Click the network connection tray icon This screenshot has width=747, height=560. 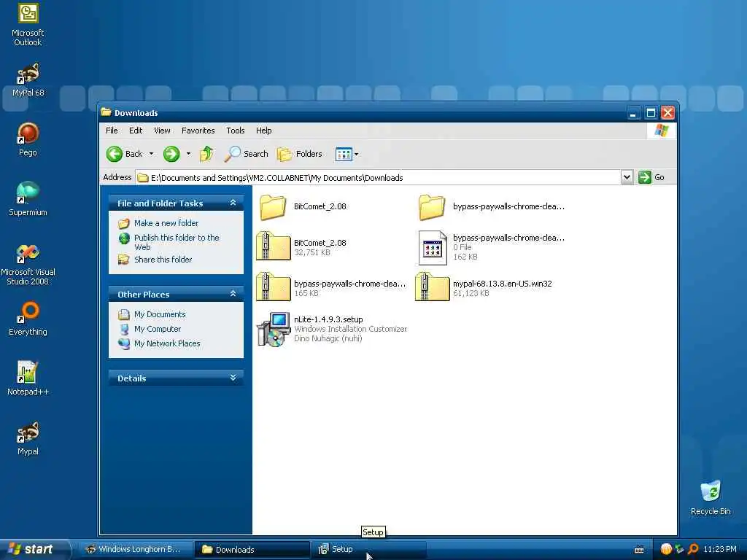680,549
